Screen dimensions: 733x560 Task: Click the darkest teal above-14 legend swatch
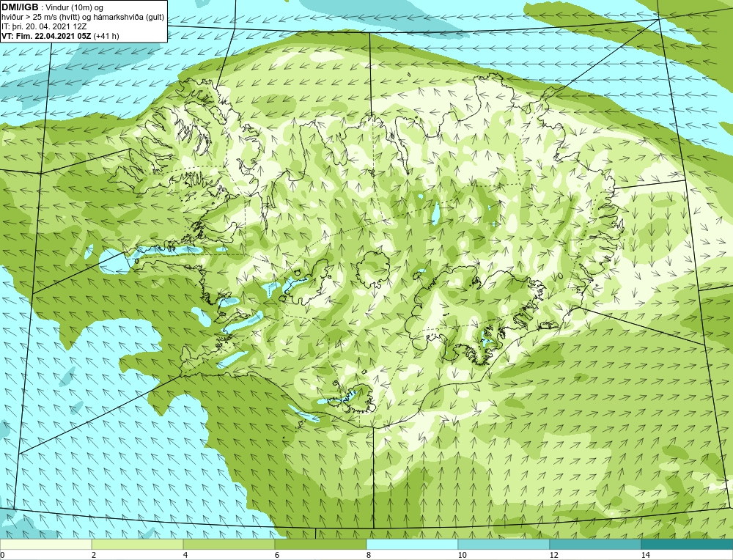(x=688, y=544)
